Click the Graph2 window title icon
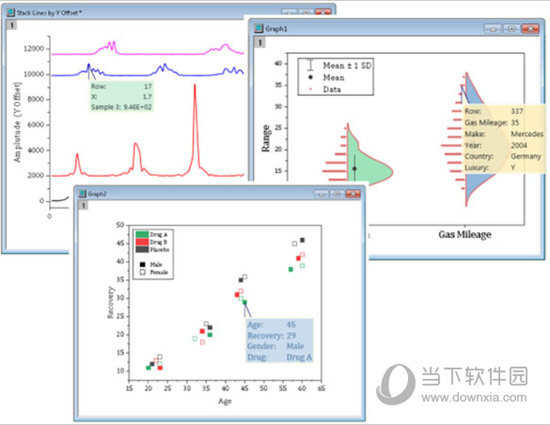 [82, 194]
